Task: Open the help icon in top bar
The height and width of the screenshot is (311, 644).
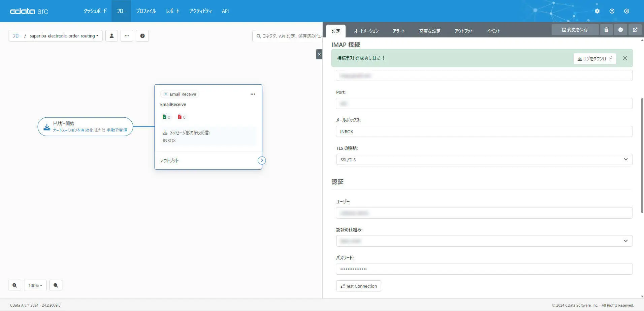Action: pos(612,11)
